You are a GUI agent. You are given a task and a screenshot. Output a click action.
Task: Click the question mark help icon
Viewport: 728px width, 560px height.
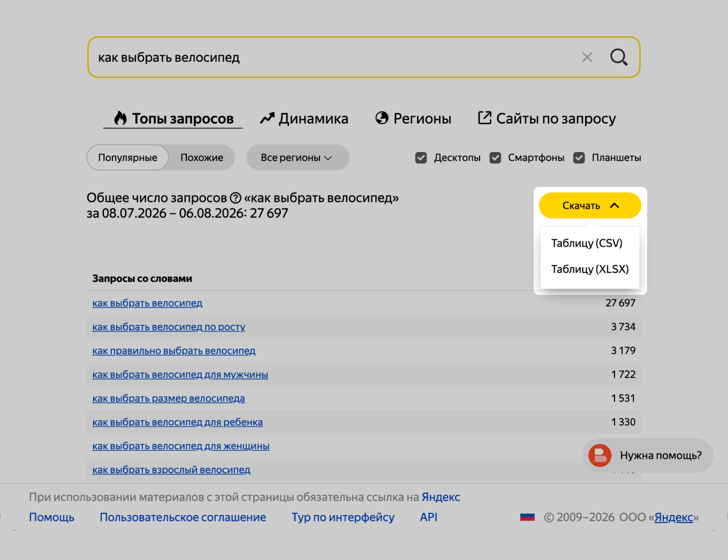click(x=236, y=198)
